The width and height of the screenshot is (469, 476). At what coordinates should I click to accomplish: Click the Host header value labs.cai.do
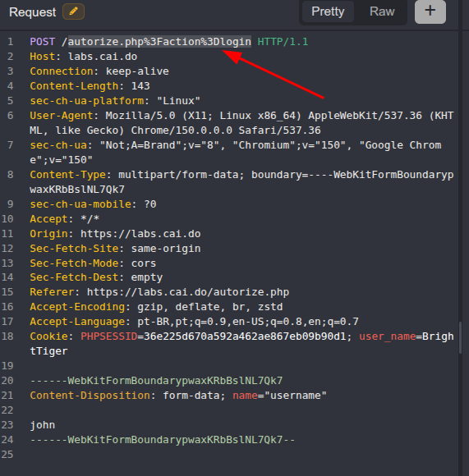pyautogui.click(x=103, y=57)
